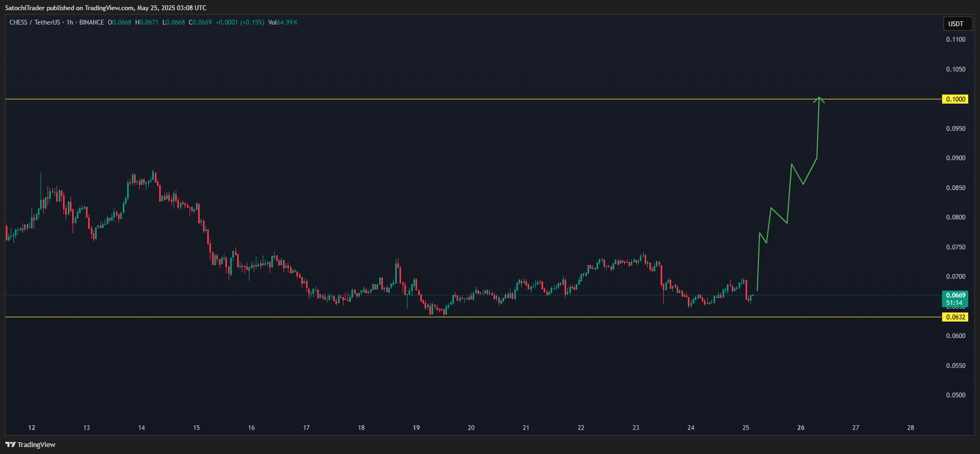Click date 19 on the time axis
Viewport: 980px width, 454px height.
(x=417, y=428)
